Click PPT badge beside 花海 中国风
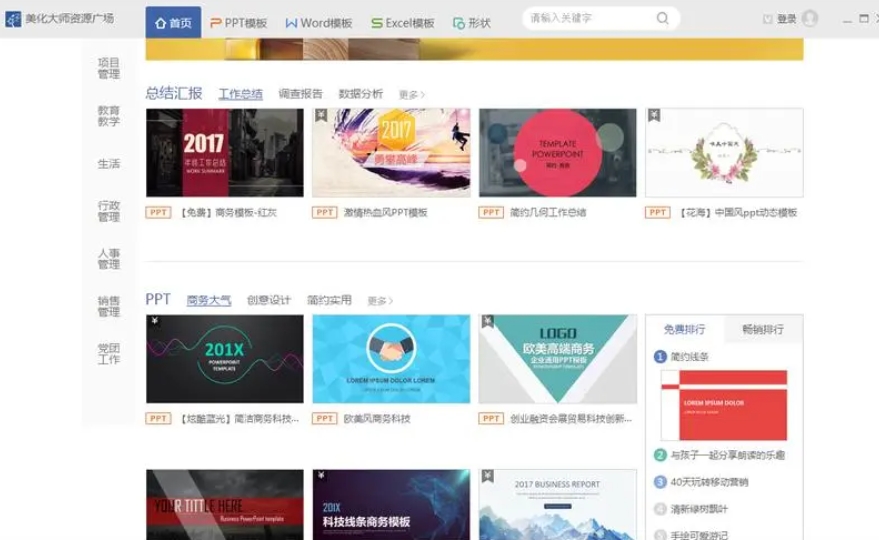Image resolution: width=879 pixels, height=540 pixels. [x=658, y=213]
